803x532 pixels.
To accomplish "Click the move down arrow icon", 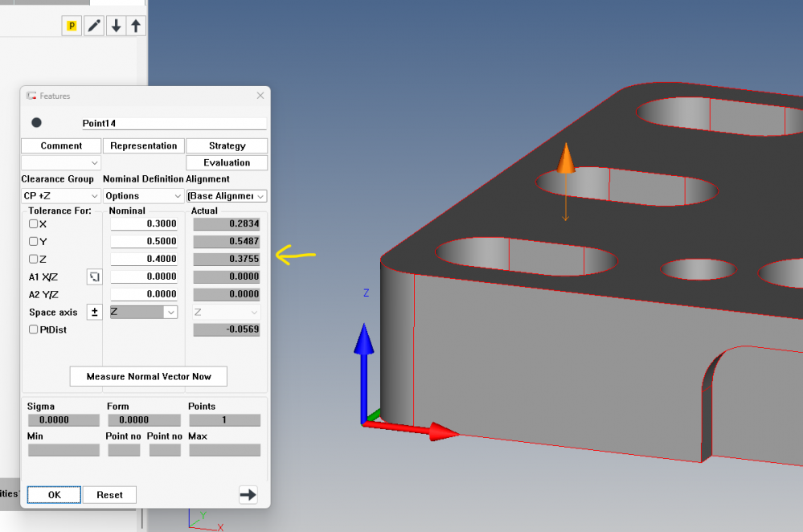I will [116, 26].
